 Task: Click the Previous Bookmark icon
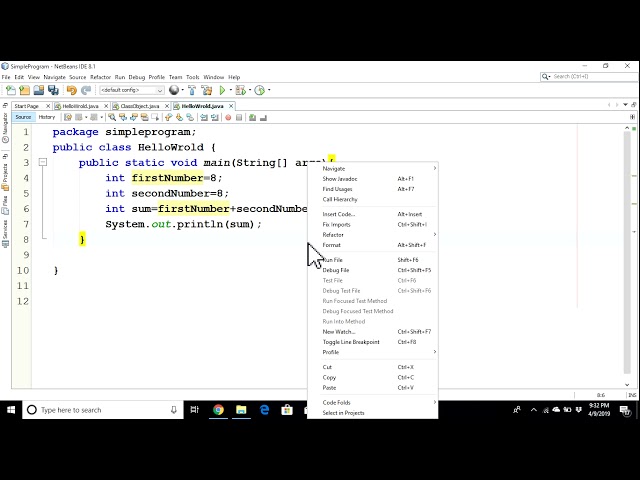coord(169,118)
